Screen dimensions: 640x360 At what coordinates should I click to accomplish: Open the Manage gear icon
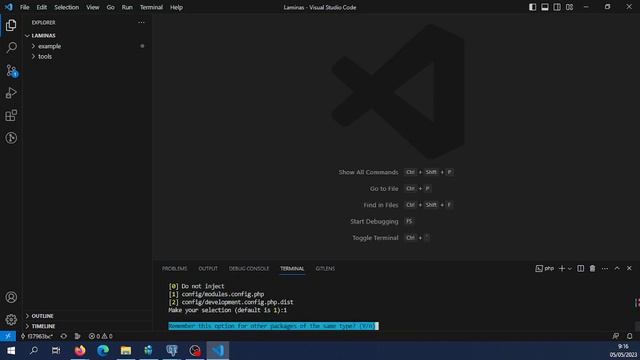pyautogui.click(x=11, y=319)
